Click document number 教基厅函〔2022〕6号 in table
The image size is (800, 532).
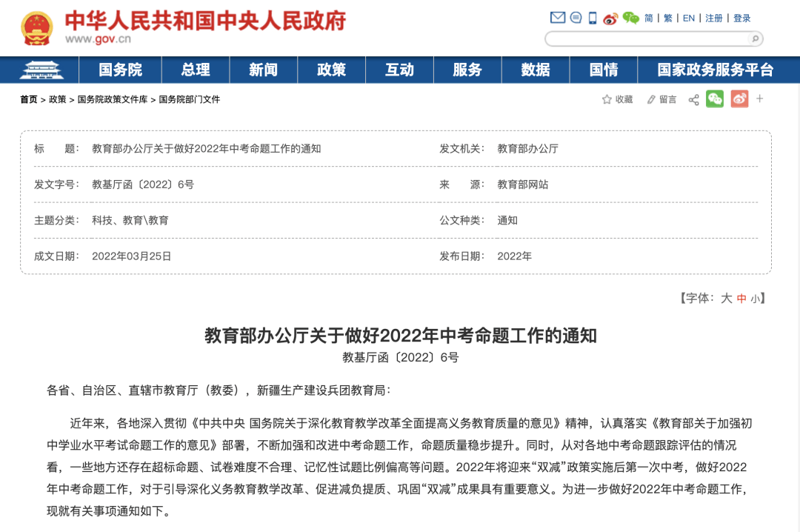pos(143,184)
